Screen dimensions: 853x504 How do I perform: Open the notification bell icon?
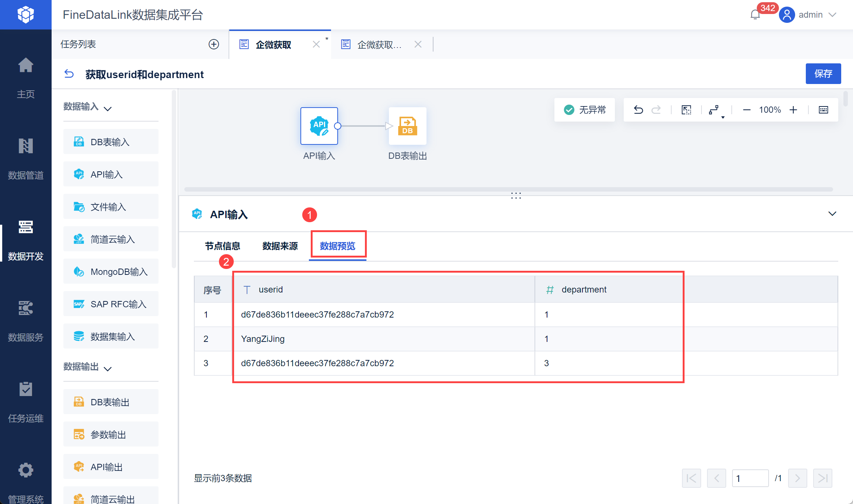[x=755, y=15]
